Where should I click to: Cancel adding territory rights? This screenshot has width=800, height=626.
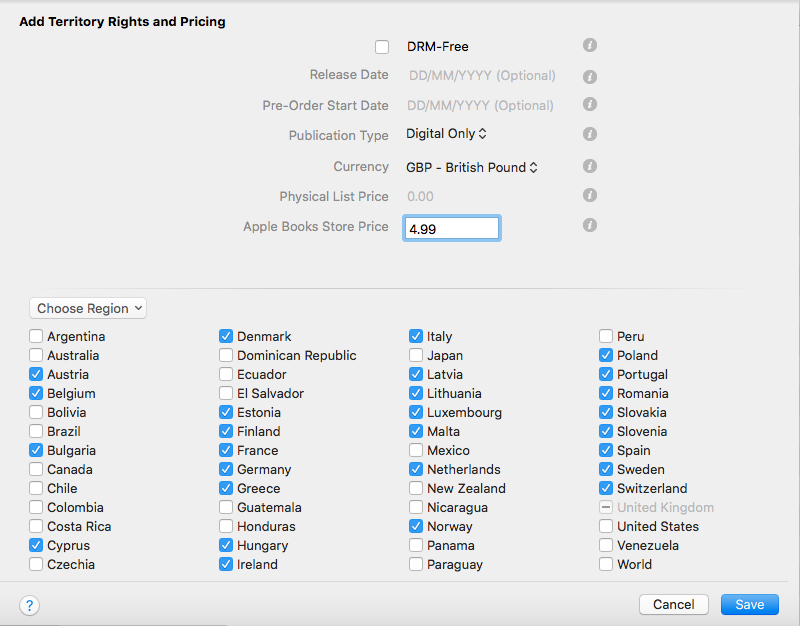[673, 604]
